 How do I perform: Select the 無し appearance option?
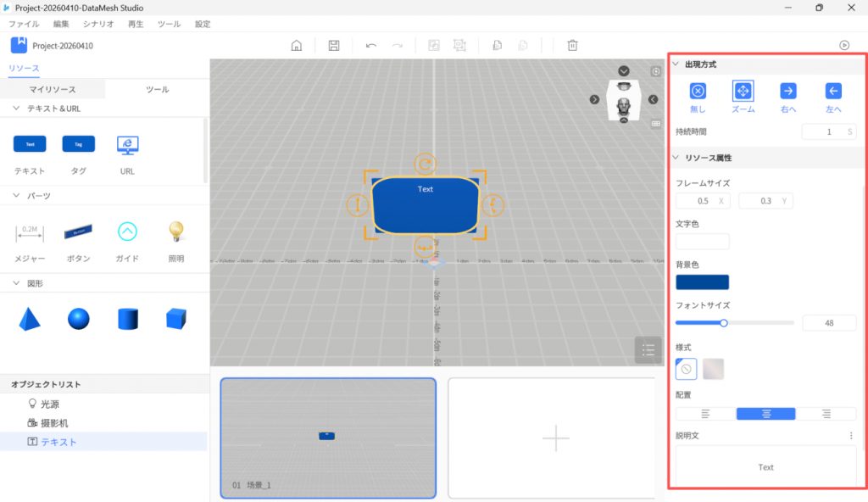click(x=698, y=92)
